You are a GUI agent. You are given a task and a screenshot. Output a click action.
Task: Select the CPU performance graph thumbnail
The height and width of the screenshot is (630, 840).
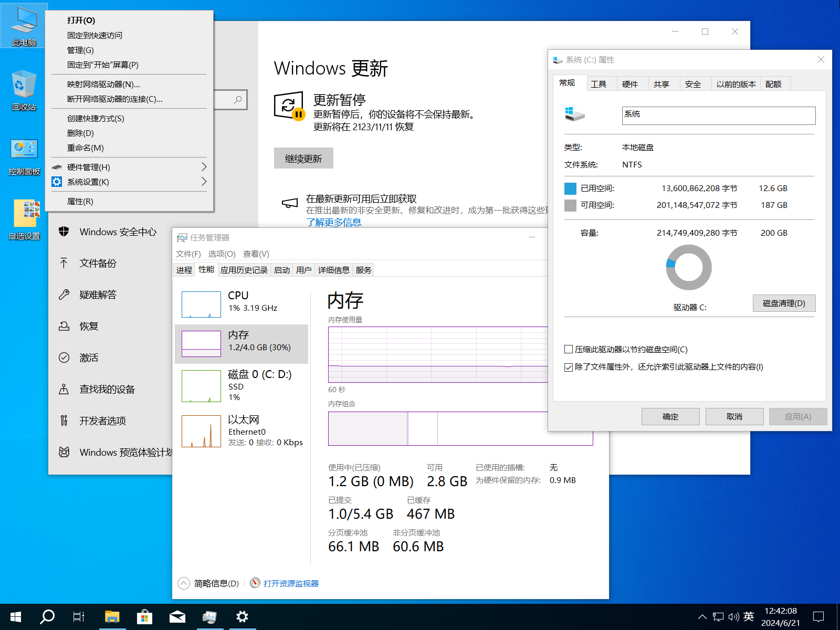[x=201, y=304]
